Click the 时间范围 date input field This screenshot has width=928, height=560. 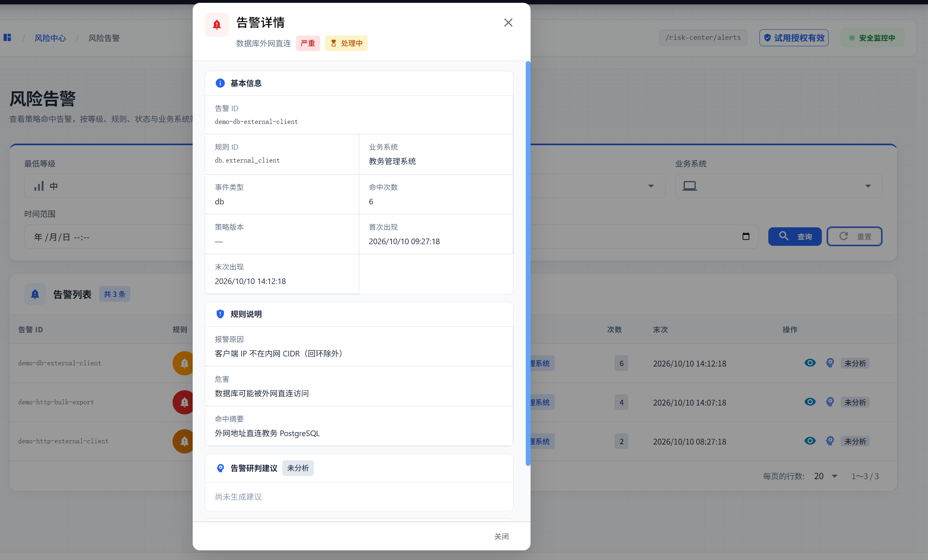click(x=109, y=237)
